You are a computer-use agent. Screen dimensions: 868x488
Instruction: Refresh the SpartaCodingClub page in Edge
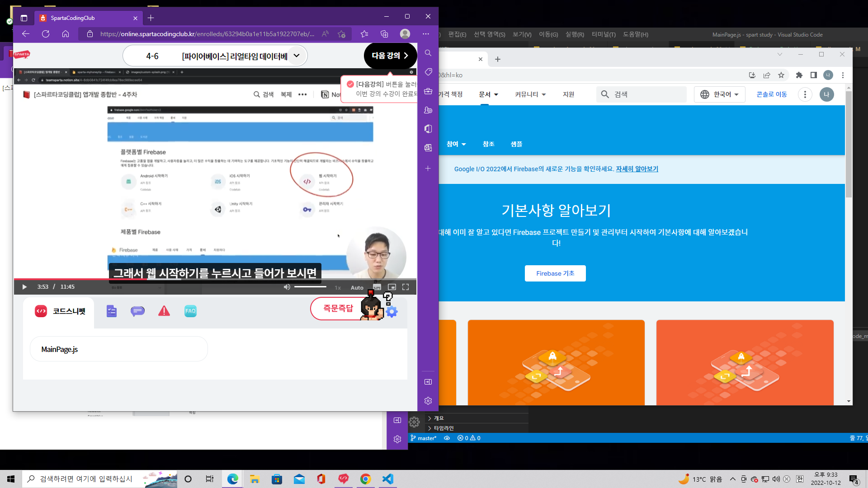click(x=46, y=34)
